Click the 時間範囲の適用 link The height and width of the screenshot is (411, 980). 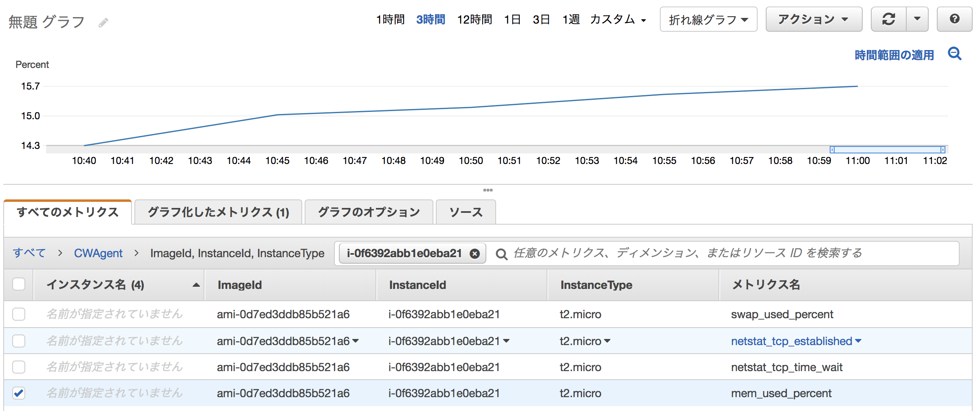[894, 55]
